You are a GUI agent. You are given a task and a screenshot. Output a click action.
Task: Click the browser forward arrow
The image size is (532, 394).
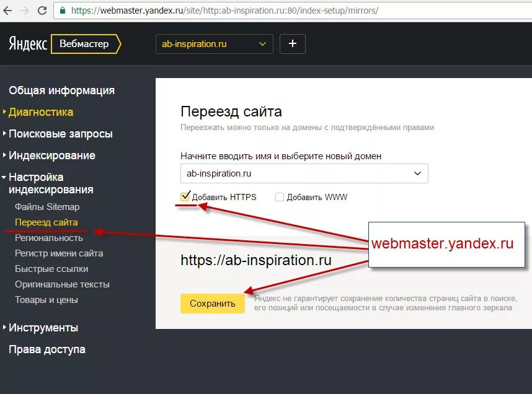click(25, 11)
